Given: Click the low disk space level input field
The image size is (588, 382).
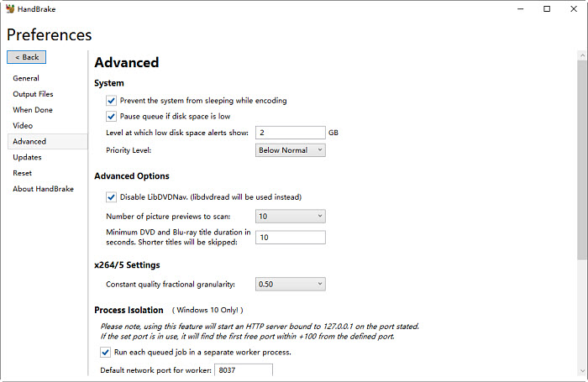Looking at the screenshot, I should pyautogui.click(x=291, y=133).
